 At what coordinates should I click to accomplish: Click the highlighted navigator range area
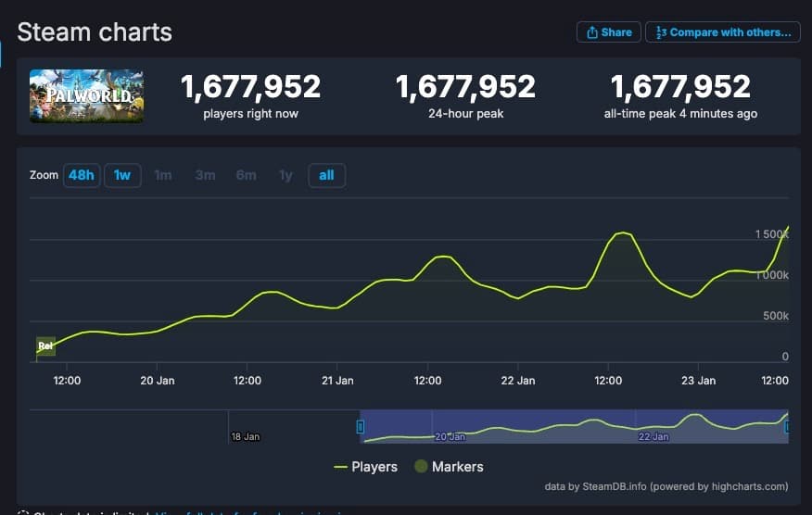(574, 426)
